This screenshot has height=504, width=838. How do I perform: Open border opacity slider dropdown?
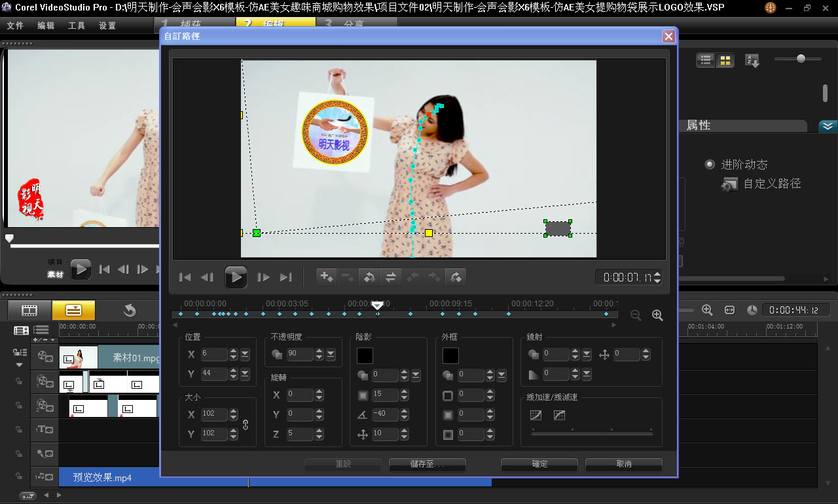(x=501, y=375)
